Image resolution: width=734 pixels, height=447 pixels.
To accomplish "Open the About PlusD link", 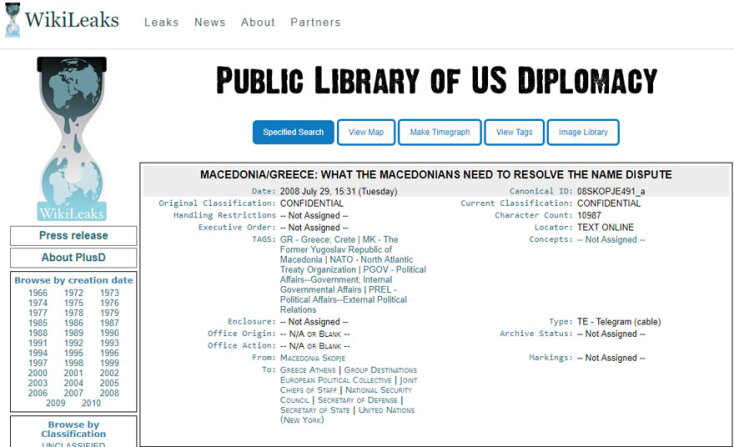I will coord(73,257).
